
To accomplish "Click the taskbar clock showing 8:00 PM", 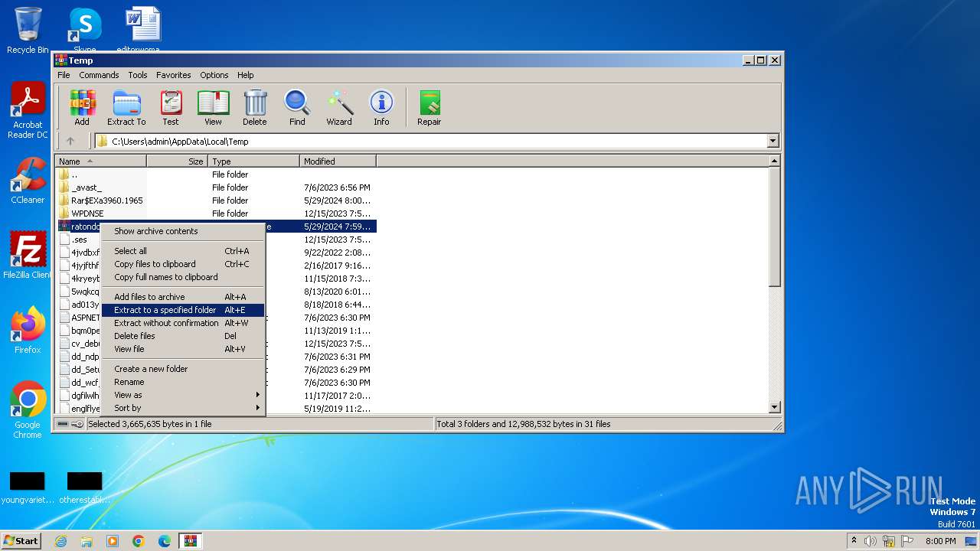I will click(941, 541).
